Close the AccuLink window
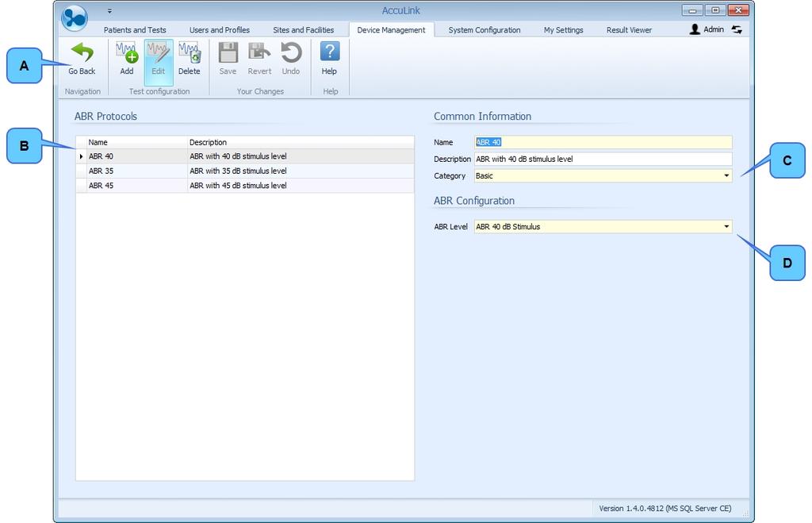This screenshot has width=812, height=523. tap(738, 10)
